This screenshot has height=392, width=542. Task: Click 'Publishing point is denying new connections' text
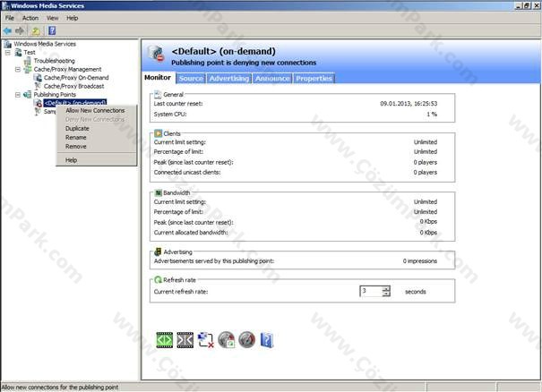click(x=244, y=63)
